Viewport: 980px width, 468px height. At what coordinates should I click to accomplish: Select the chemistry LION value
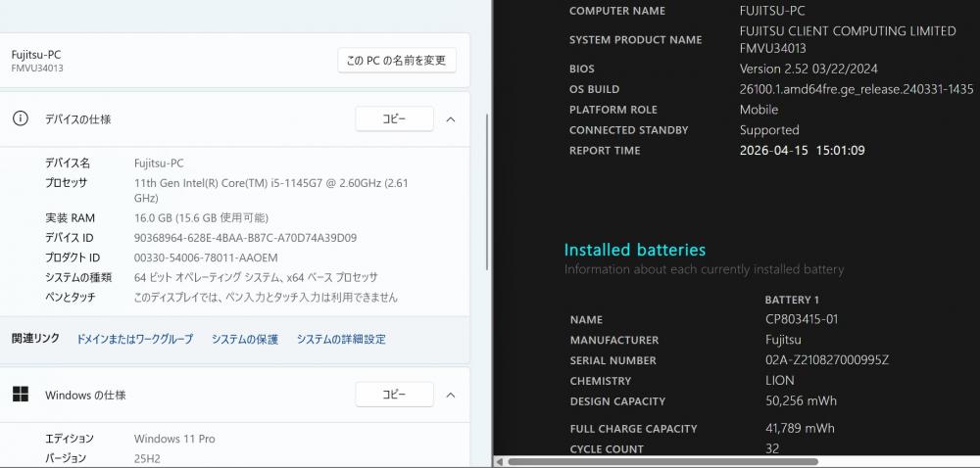(779, 381)
